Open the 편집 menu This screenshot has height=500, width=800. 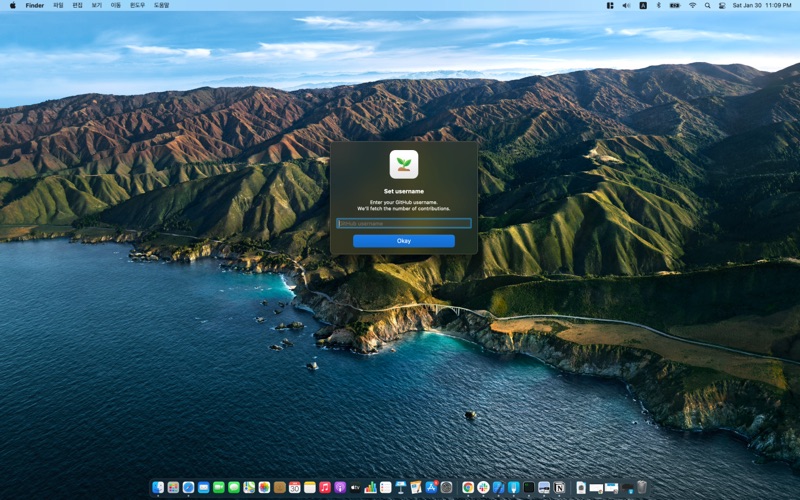[x=77, y=5]
